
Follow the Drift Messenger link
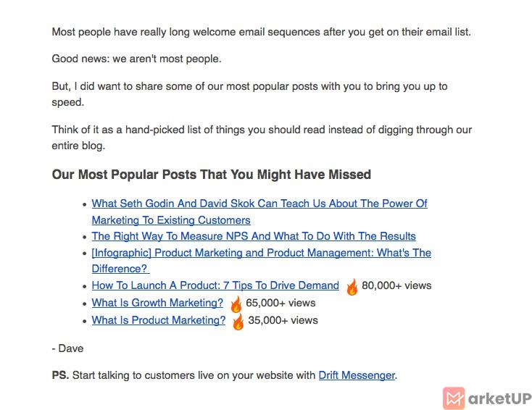pyautogui.click(x=357, y=375)
